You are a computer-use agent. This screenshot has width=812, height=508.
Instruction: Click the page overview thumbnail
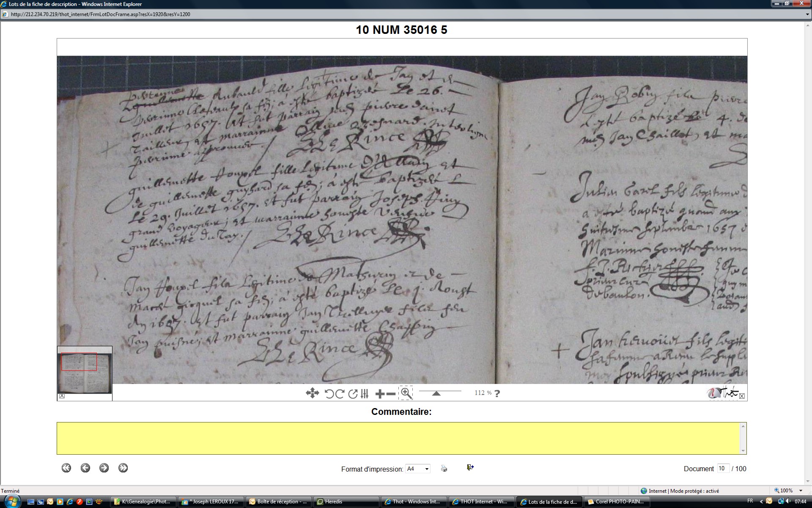(x=85, y=373)
